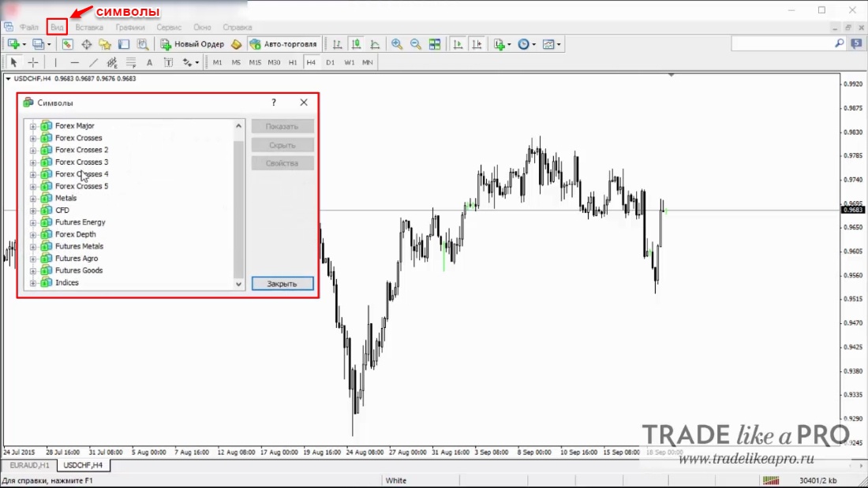This screenshot has width=868, height=488.
Task: Select the Forex Depth row
Action: coord(75,234)
